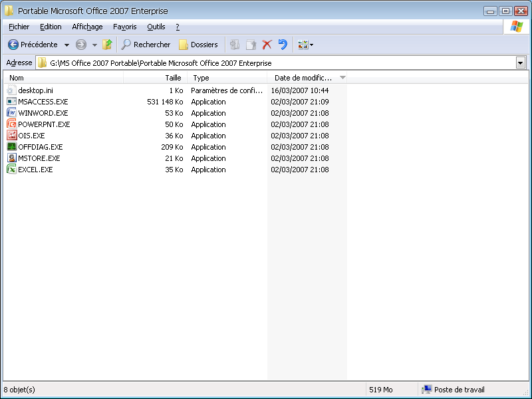Click the address bar path field
The image size is (532, 399).
[x=281, y=63]
